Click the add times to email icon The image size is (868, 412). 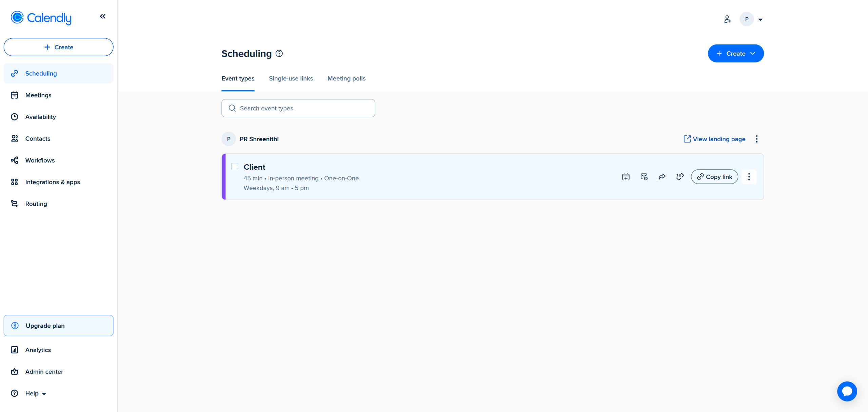pyautogui.click(x=644, y=177)
